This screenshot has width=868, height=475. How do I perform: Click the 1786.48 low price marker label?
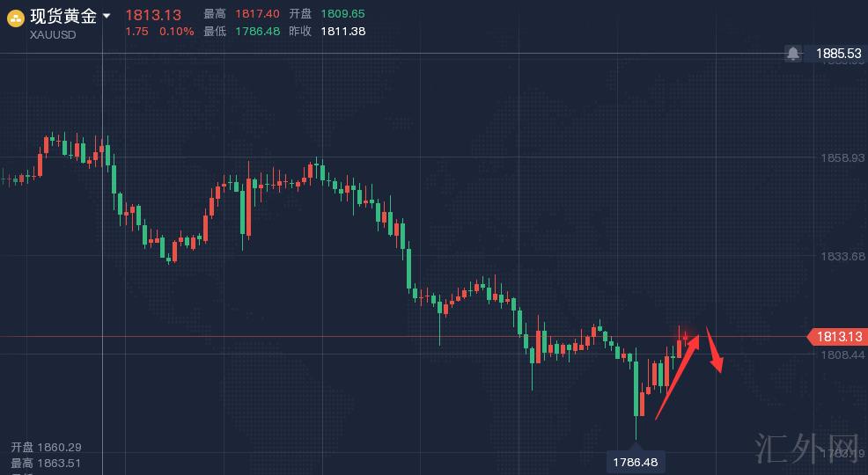pos(636,462)
